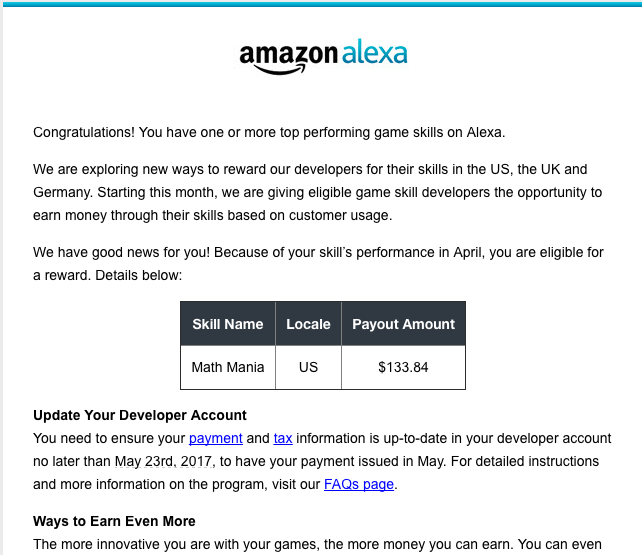Image resolution: width=642 pixels, height=555 pixels.
Task: Select the Math Mania table cell
Action: click(x=228, y=367)
